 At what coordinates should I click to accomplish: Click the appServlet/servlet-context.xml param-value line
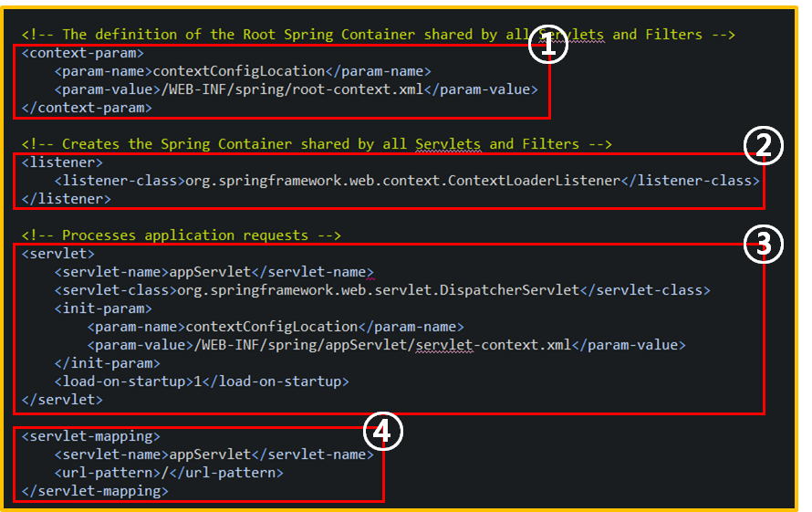tap(386, 345)
